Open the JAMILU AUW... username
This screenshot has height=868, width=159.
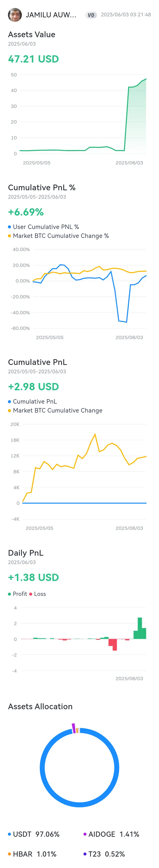(51, 15)
